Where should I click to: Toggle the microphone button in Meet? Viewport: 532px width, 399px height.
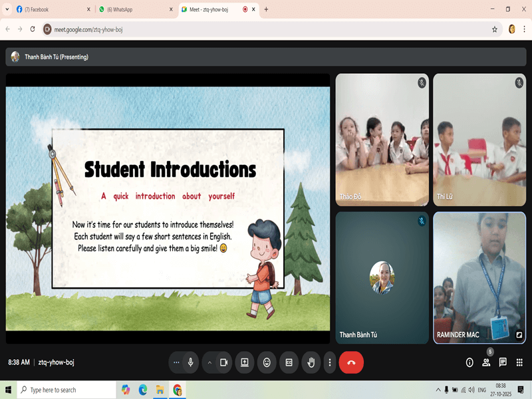pyautogui.click(x=191, y=362)
